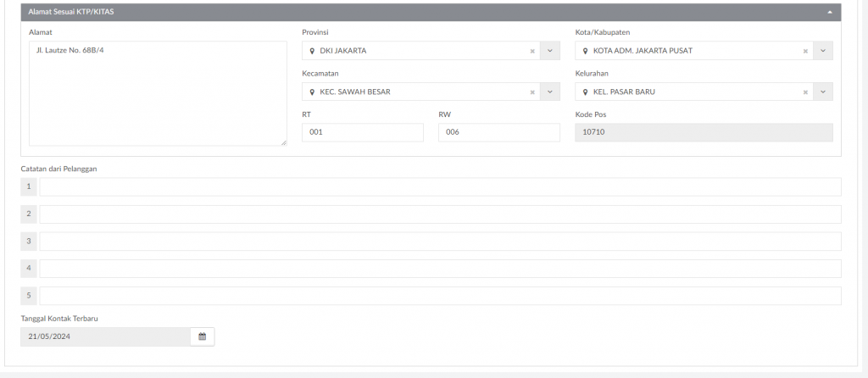Click customer note field number 4
This screenshot has width=868, height=378.
440,269
